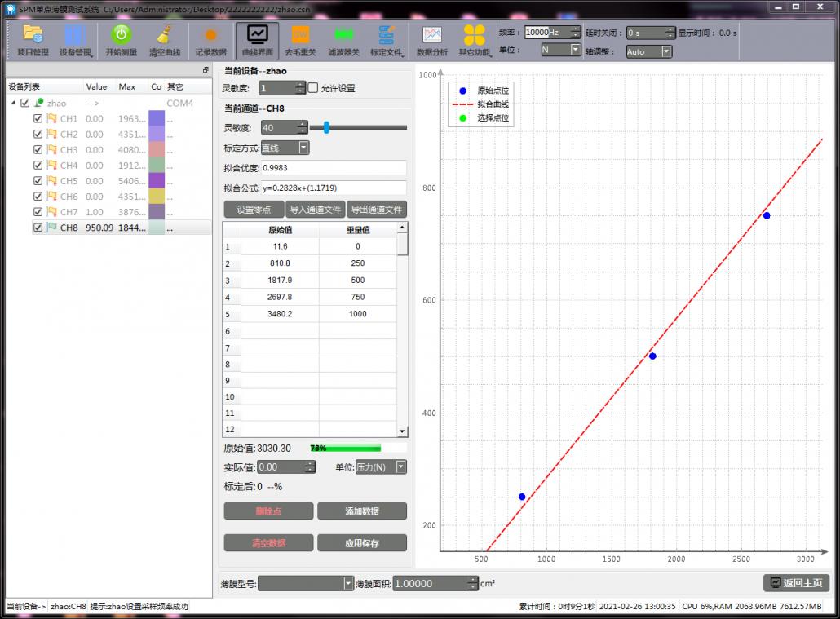Click the SPM app icon in title bar
840x619 pixels.
(10, 9)
